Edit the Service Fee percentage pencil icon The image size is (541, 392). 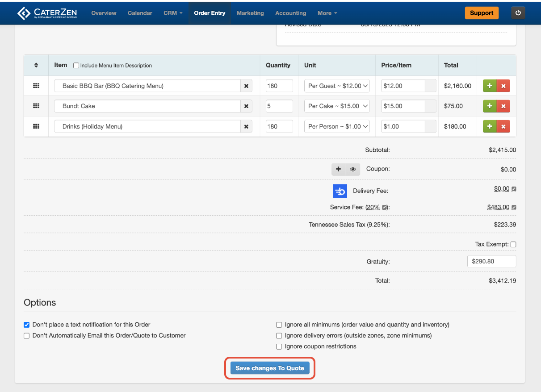coord(385,207)
